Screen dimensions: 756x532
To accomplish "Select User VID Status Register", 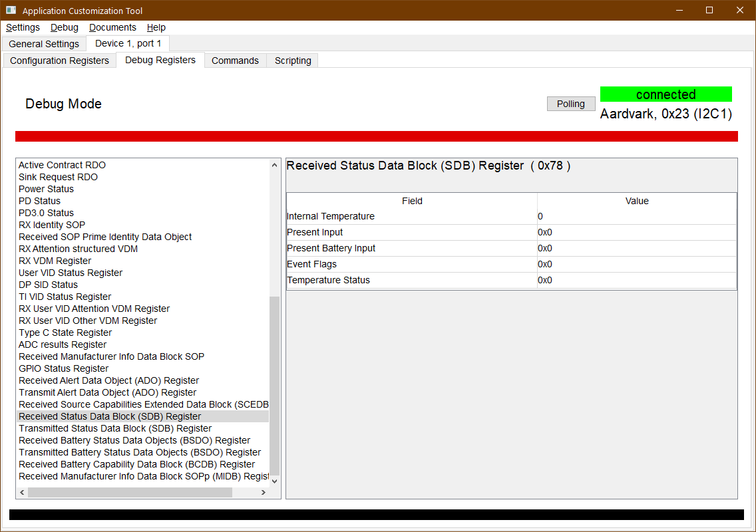I will point(142,273).
